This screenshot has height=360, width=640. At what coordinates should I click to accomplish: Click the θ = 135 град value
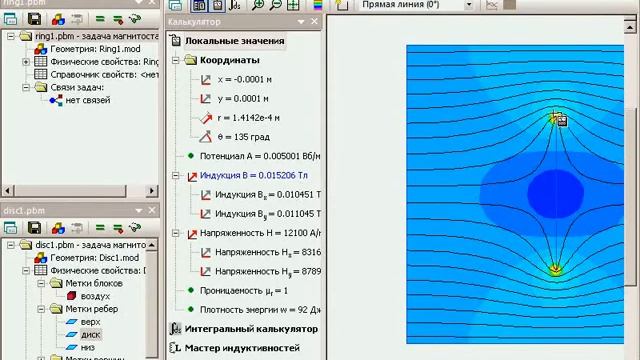point(244,137)
